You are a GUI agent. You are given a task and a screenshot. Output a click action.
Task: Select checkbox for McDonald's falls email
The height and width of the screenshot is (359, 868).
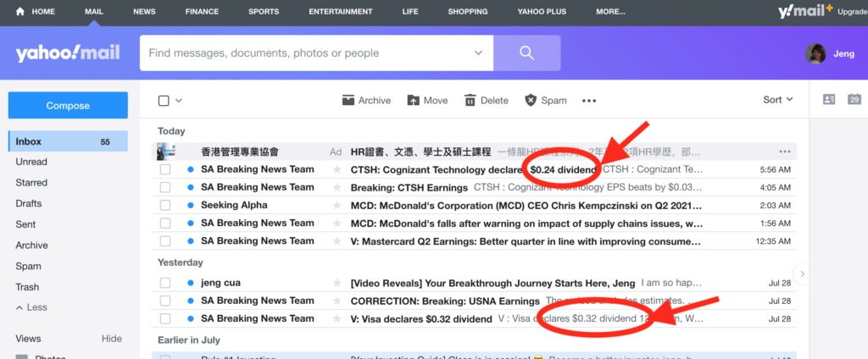point(165,223)
